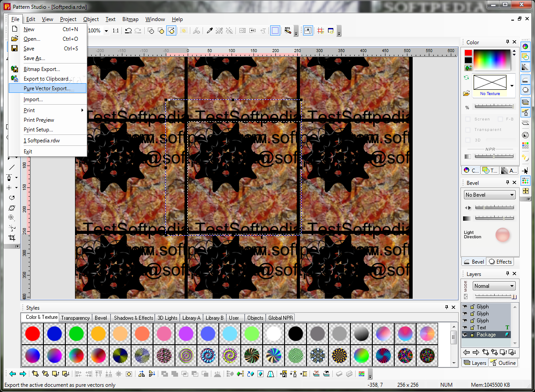The width and height of the screenshot is (535, 392).
Task: Click Exit in the File menu
Action: 47,152
